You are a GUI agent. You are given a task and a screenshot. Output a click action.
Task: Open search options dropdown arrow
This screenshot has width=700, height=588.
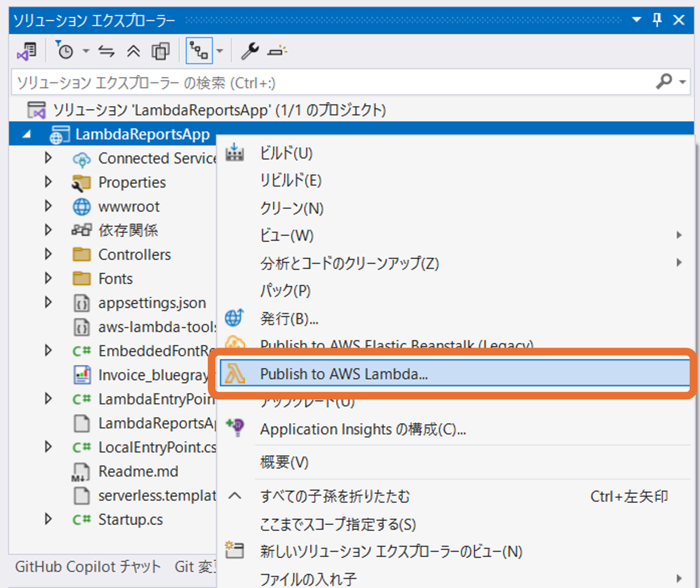(x=682, y=83)
